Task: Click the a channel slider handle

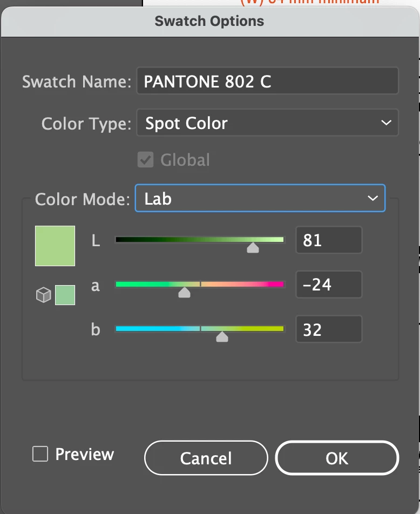Action: pos(184,293)
